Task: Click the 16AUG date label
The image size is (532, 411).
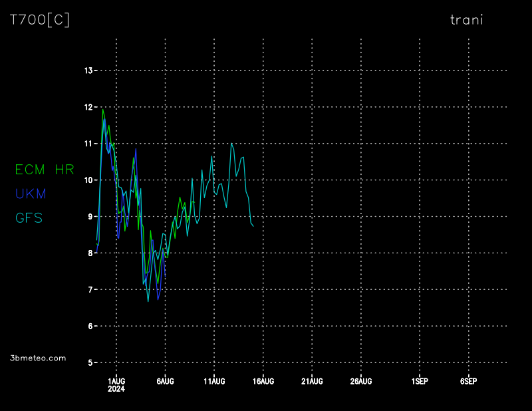Action: 263,381
